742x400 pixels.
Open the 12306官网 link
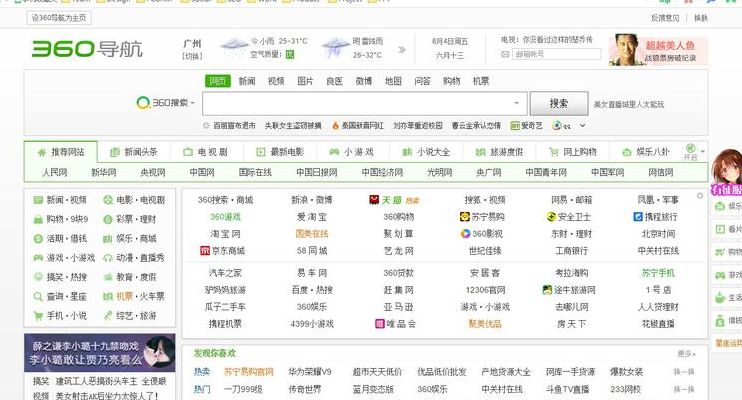click(x=485, y=290)
